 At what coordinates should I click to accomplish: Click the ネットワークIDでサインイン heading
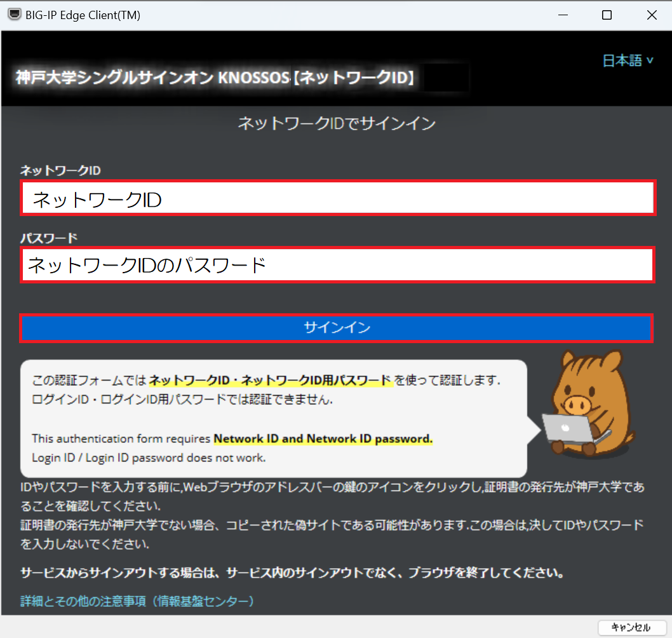pos(337,123)
